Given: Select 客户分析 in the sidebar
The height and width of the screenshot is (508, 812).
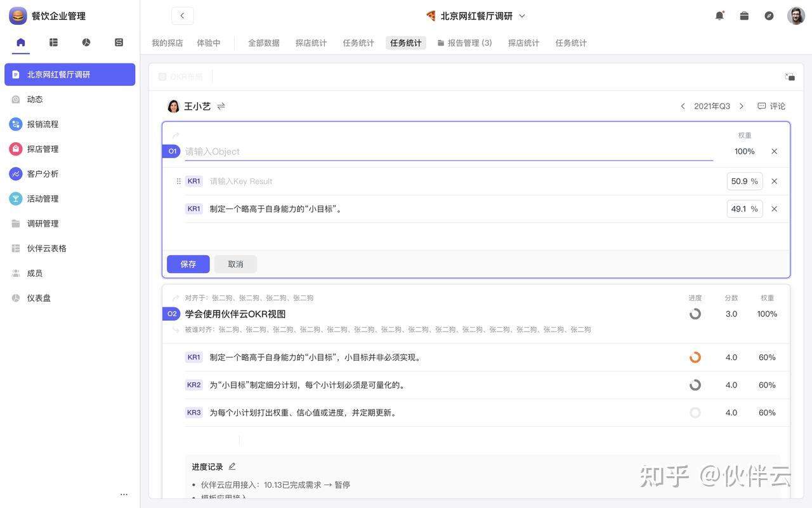Looking at the screenshot, I should point(43,174).
